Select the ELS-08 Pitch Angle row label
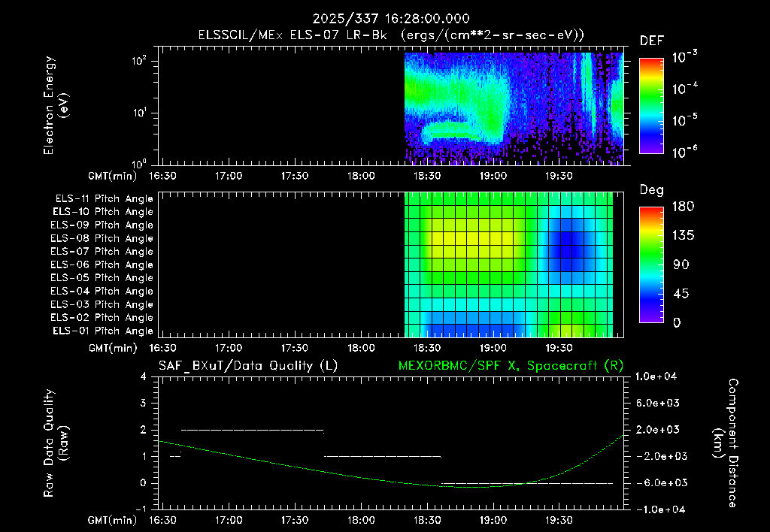Screen dimensions: 770x532 click(x=102, y=238)
